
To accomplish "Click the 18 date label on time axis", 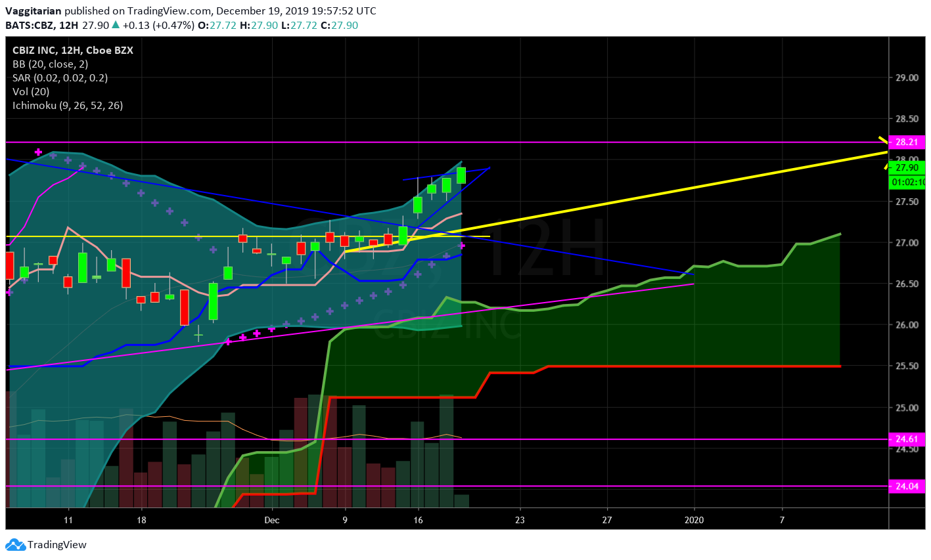I will pyautogui.click(x=141, y=521).
